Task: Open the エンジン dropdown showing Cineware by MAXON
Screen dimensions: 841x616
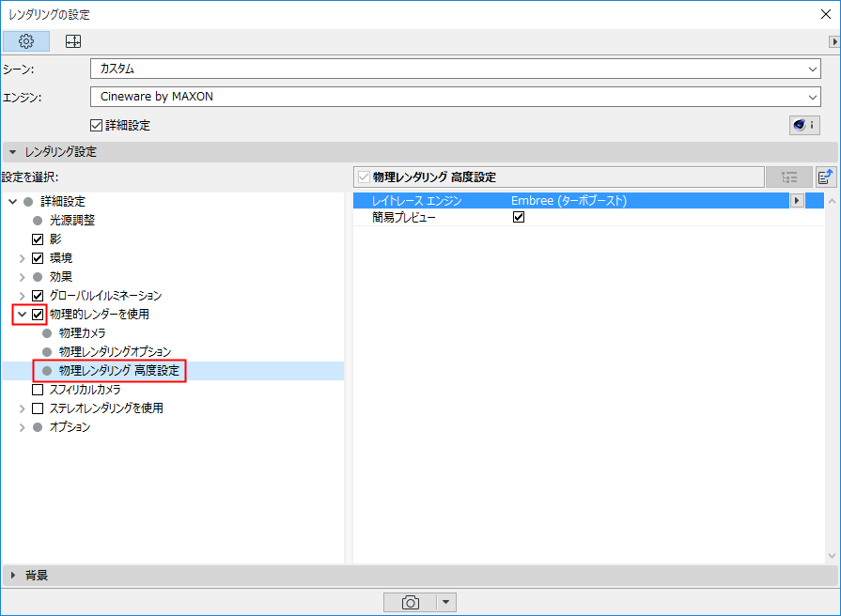Action: [x=456, y=97]
